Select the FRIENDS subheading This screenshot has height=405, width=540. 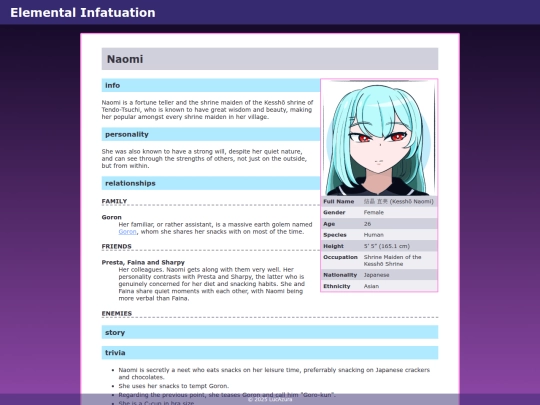tap(116, 246)
